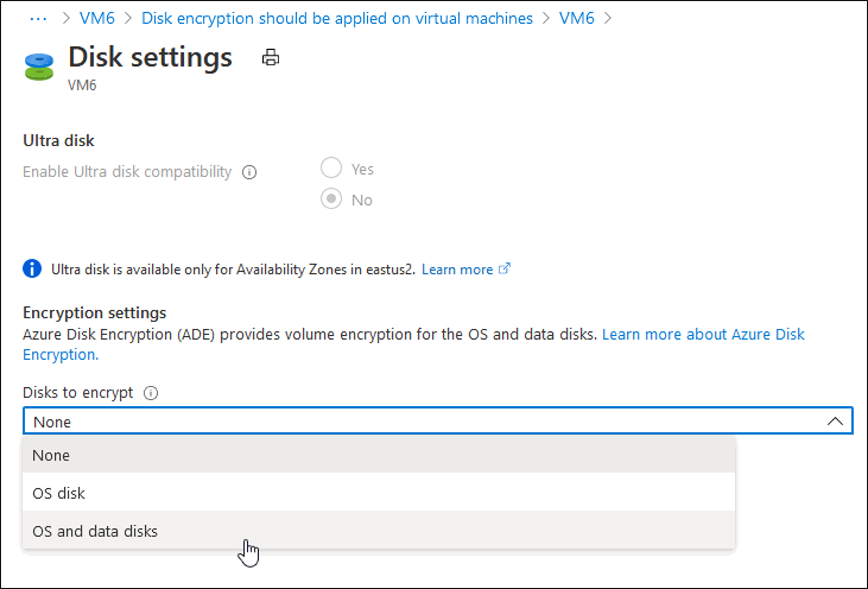Click the VM6 subtitle under Disk settings
Screen dimensions: 868x589
(x=82, y=85)
